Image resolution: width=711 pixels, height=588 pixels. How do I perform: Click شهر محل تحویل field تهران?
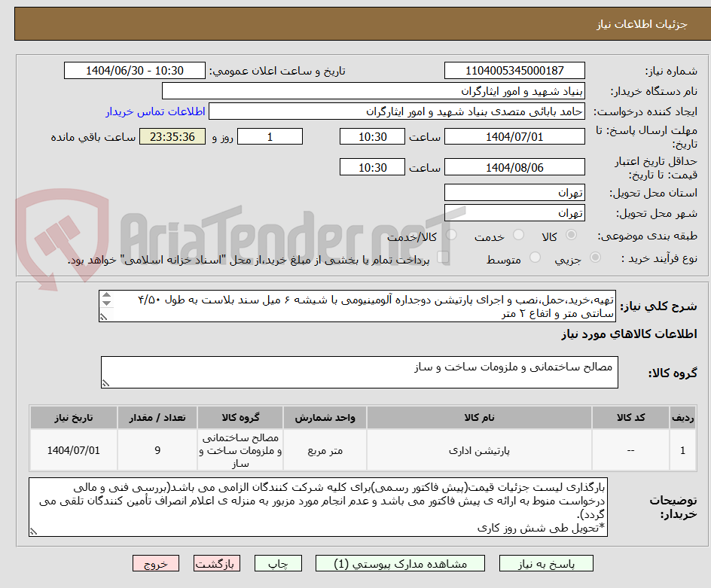click(514, 213)
